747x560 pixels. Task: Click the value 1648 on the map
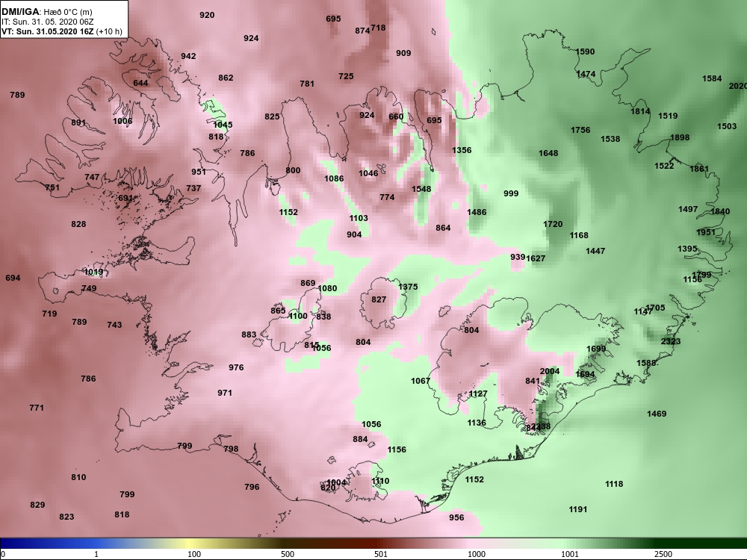pyautogui.click(x=548, y=153)
